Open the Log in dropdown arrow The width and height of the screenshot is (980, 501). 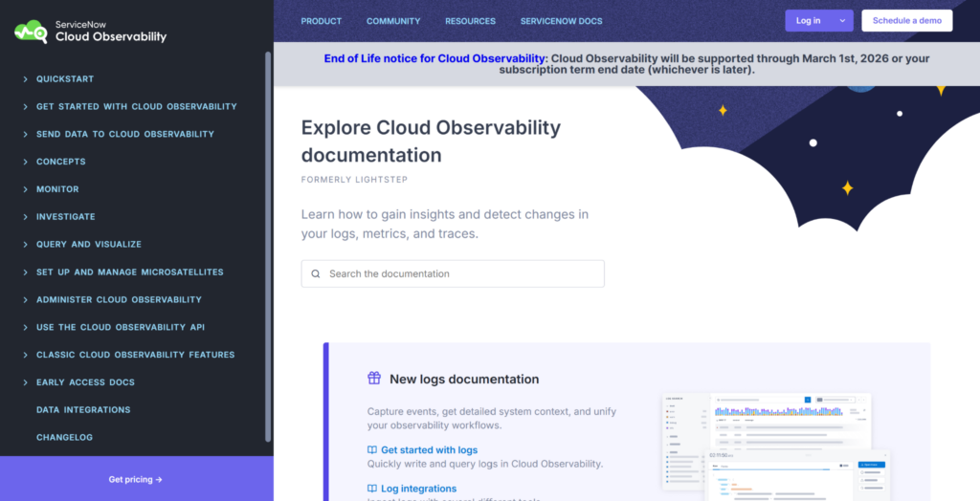click(842, 21)
